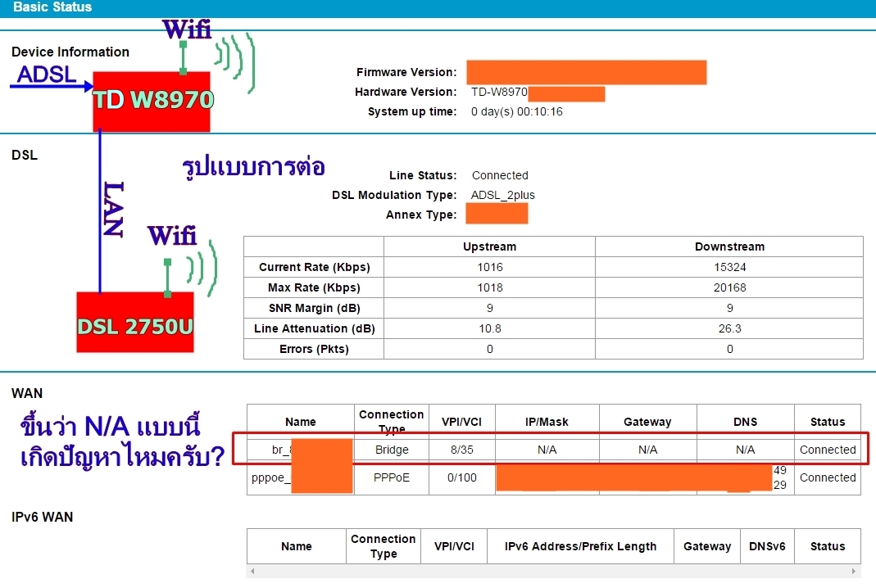Click the "Downstream" column header
This screenshot has height=588, width=876.
point(729,247)
